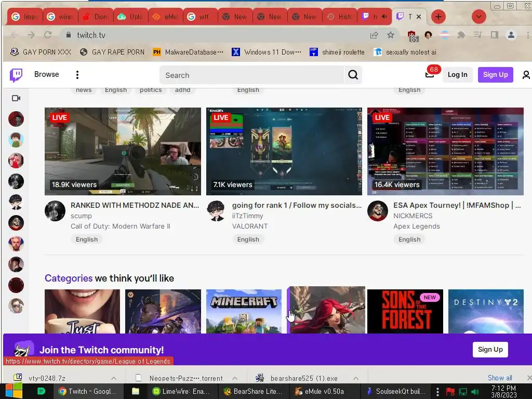
Task: Click Show all downloads
Action: click(x=500, y=378)
